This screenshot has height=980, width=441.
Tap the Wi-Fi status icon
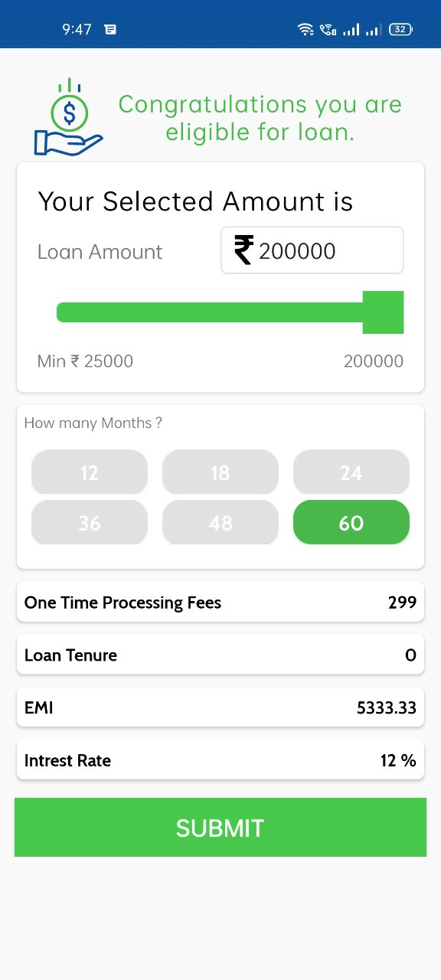click(305, 29)
